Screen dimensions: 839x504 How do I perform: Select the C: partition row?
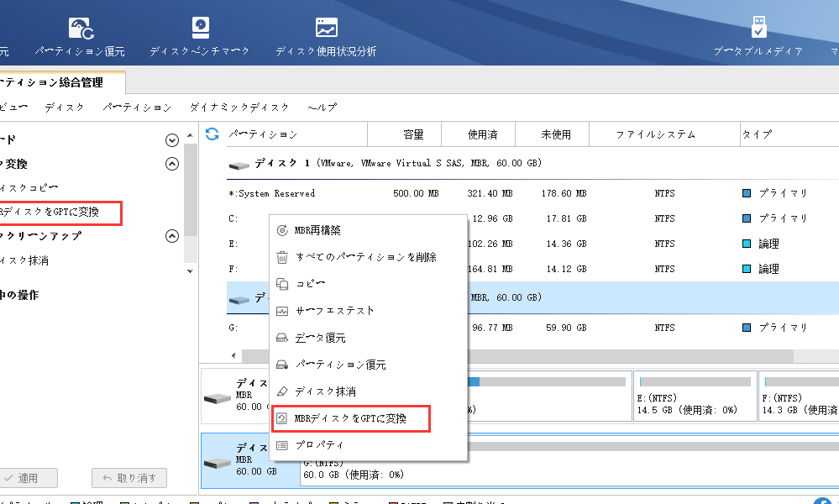533,218
